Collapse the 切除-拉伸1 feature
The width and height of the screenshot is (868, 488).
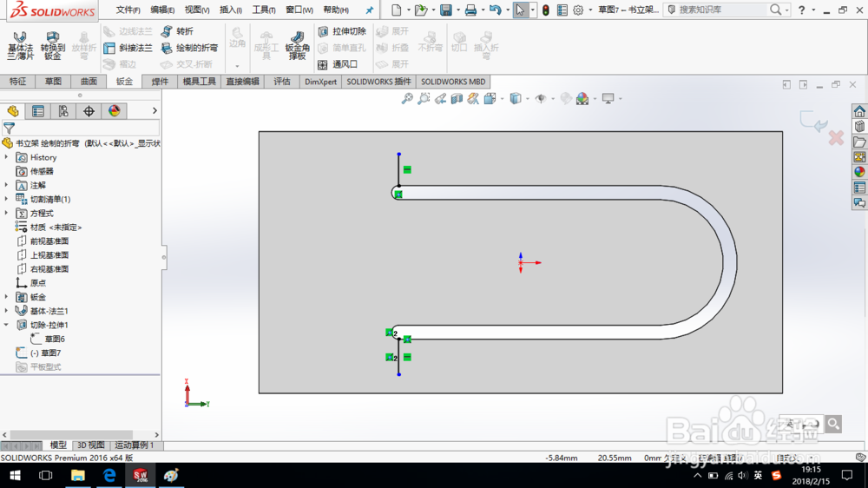7,325
